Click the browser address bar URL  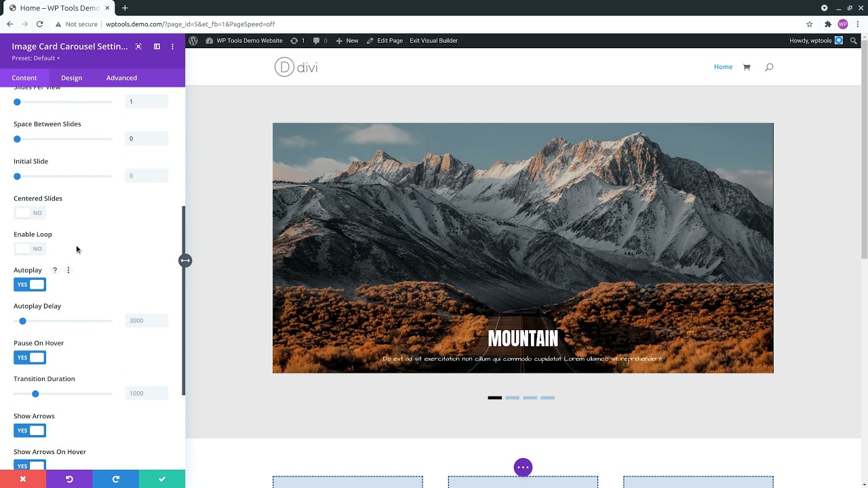click(x=190, y=24)
